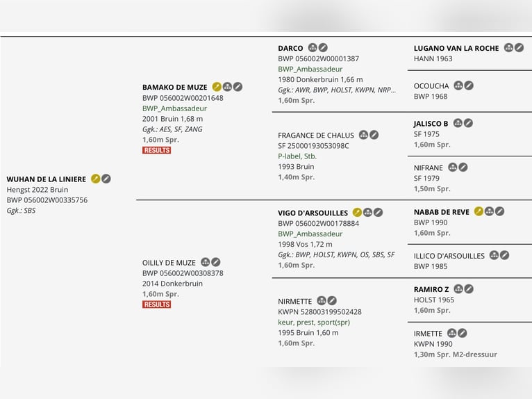Click the red RESULTS badge under Bamako de Muze
This screenshot has height=399, width=532.
pos(156,150)
